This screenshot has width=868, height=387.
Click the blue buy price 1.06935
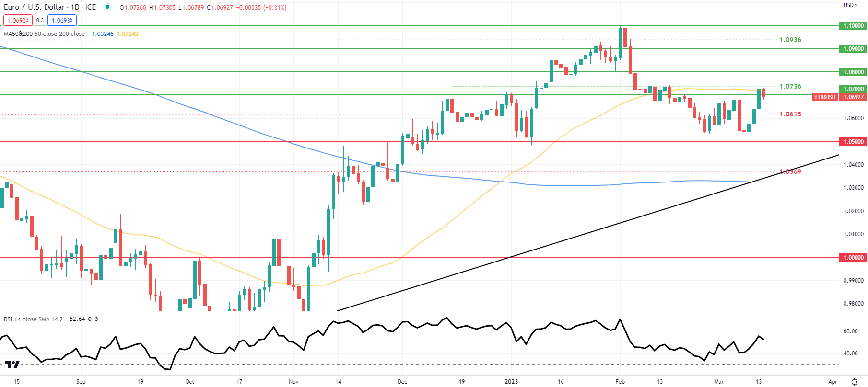click(x=62, y=20)
